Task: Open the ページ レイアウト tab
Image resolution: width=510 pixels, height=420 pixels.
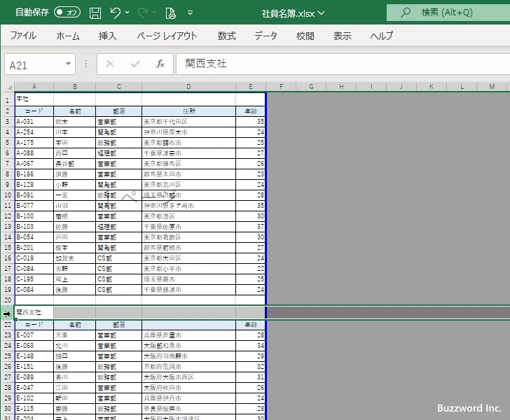Action: pos(167,36)
